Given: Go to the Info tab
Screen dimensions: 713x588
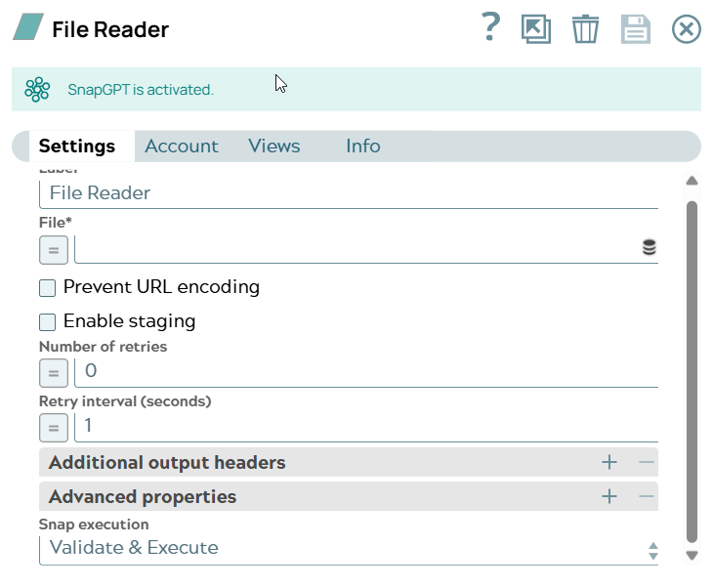Looking at the screenshot, I should pos(362,147).
